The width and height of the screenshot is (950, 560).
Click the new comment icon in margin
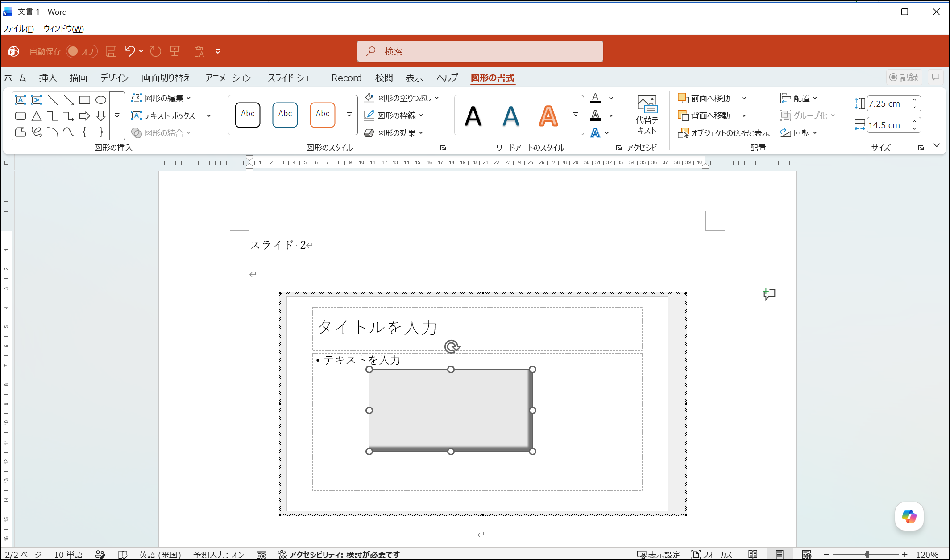pyautogui.click(x=769, y=294)
